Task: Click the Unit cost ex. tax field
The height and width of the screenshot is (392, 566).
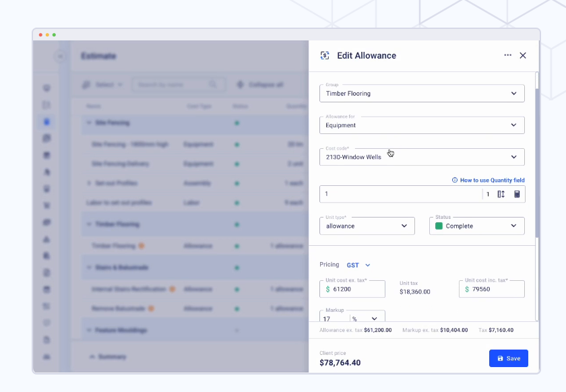Action: 352,289
